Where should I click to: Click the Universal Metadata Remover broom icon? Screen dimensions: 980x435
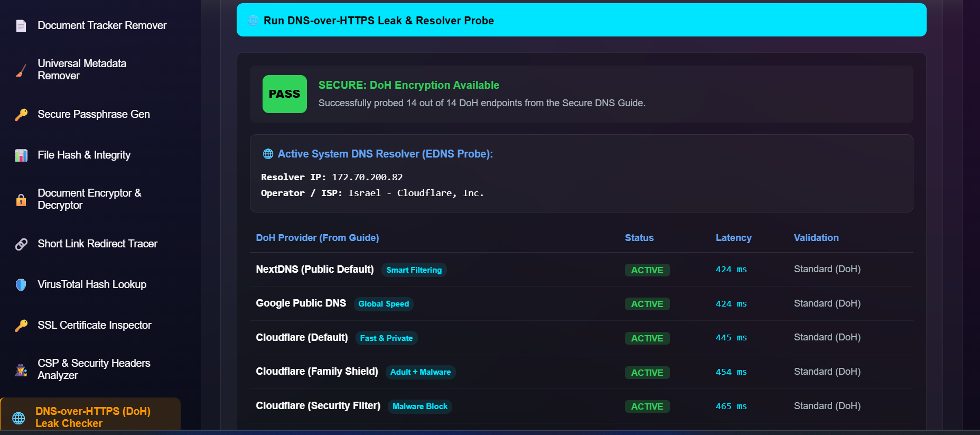21,70
